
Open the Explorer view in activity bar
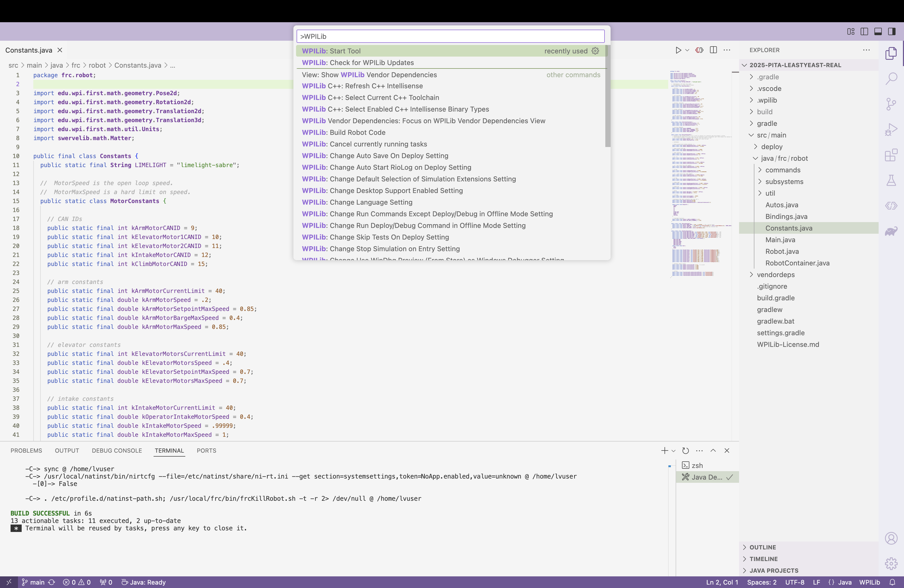click(891, 54)
